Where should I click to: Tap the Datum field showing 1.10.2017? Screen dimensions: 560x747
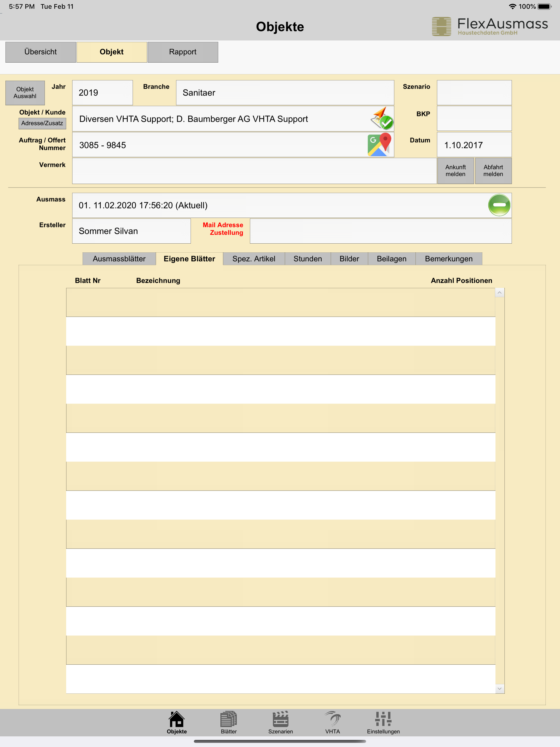coord(474,145)
